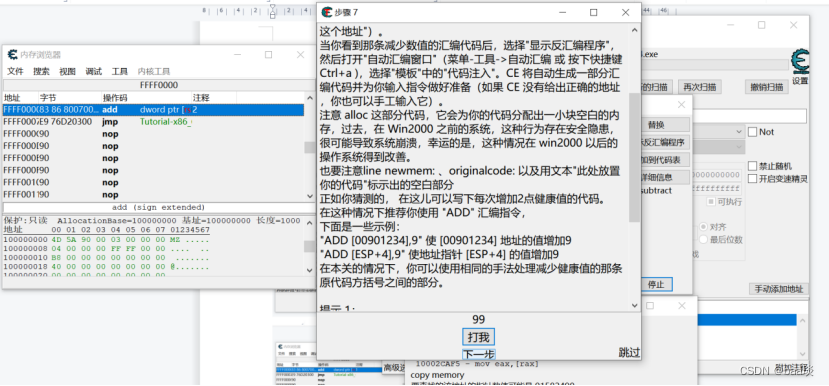Toggle the 可执行 checkbox
This screenshot has width=829, height=386.
click(x=712, y=201)
